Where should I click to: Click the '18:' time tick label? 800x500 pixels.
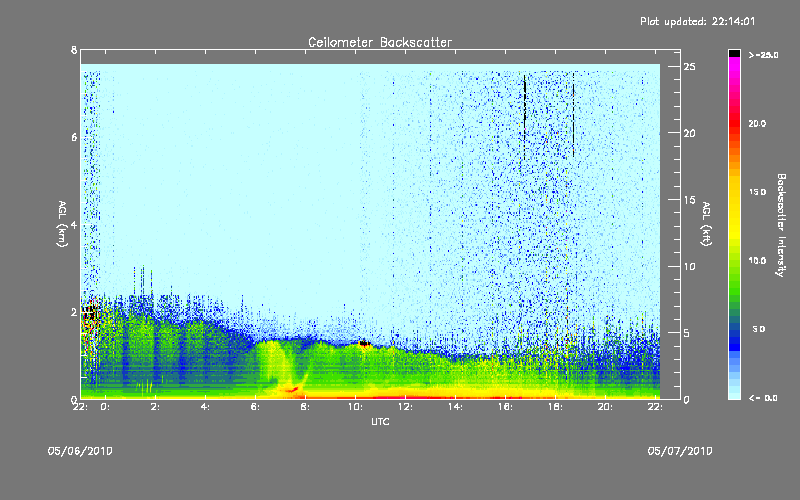(556, 407)
